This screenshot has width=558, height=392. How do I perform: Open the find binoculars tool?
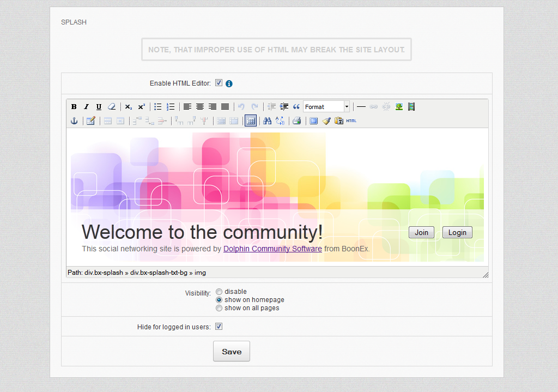[x=267, y=121]
